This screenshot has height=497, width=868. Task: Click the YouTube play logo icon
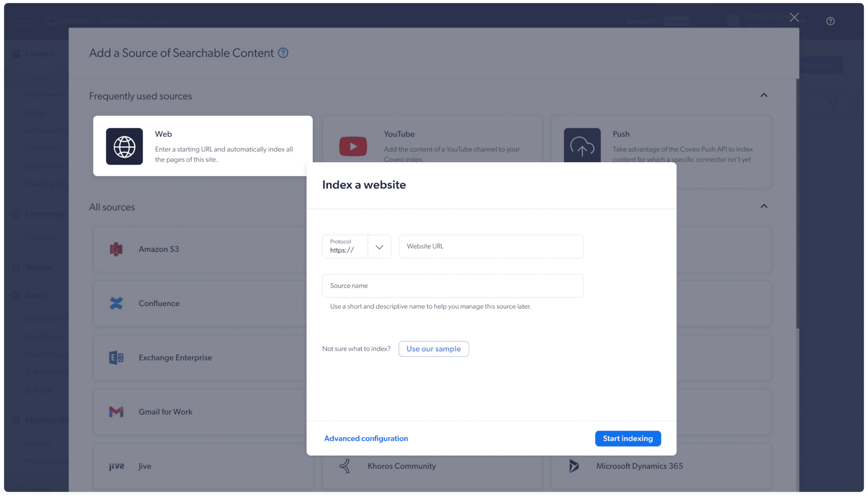click(x=353, y=146)
